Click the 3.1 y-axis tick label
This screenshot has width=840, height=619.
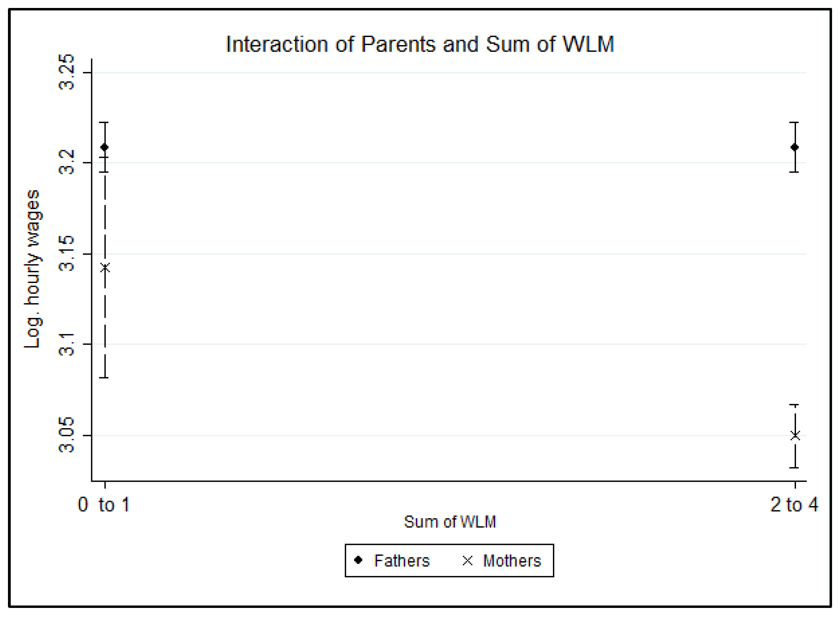pyautogui.click(x=67, y=344)
